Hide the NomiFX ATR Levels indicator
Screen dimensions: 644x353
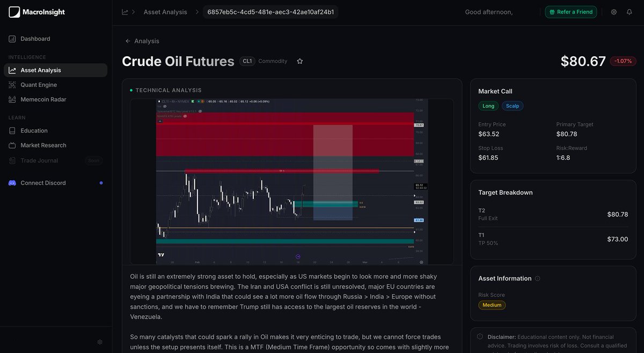[185, 117]
